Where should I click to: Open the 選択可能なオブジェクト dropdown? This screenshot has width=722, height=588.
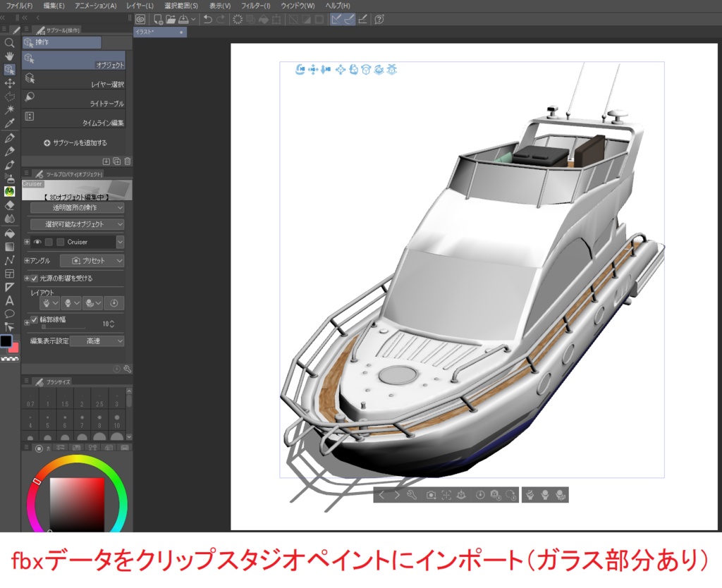(78, 224)
